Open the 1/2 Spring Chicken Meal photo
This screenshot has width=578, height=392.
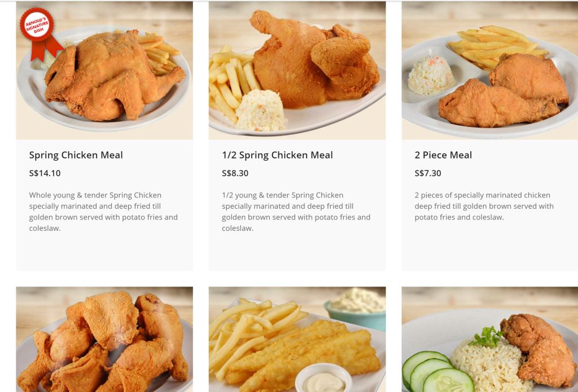[x=297, y=71]
